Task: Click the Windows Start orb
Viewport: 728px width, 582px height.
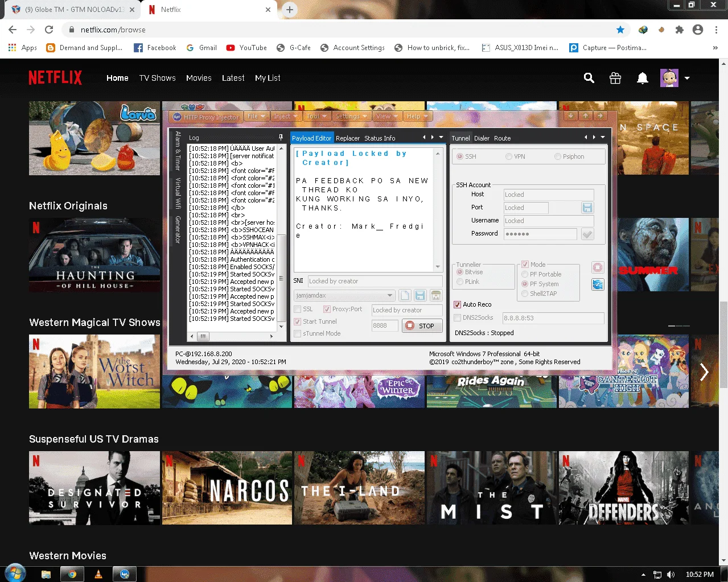Action: 15,573
